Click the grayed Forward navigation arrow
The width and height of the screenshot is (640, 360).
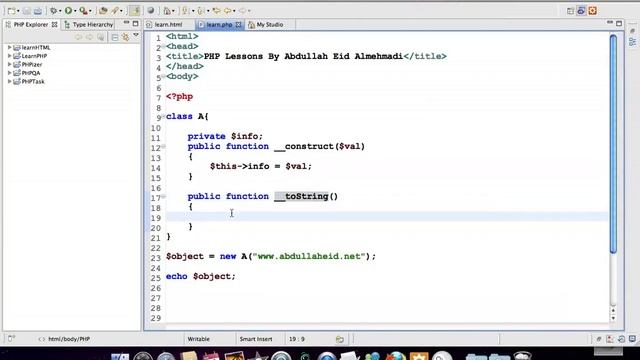click(243, 11)
